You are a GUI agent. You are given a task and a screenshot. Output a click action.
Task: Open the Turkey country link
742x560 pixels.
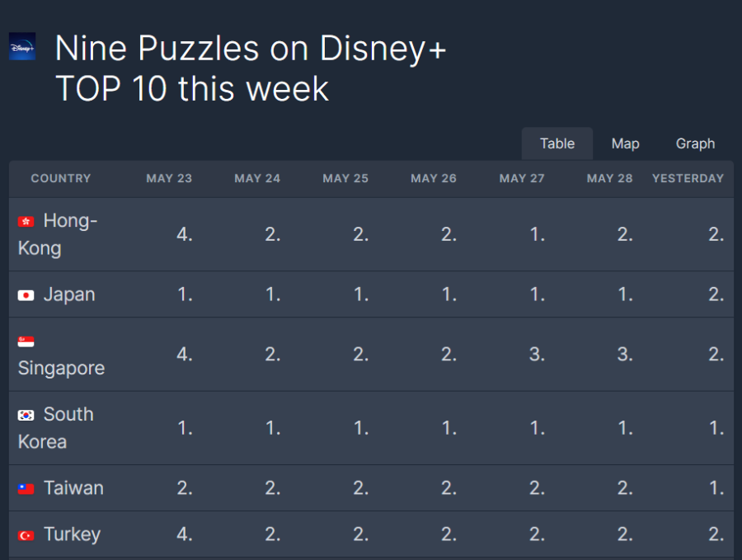click(72, 534)
